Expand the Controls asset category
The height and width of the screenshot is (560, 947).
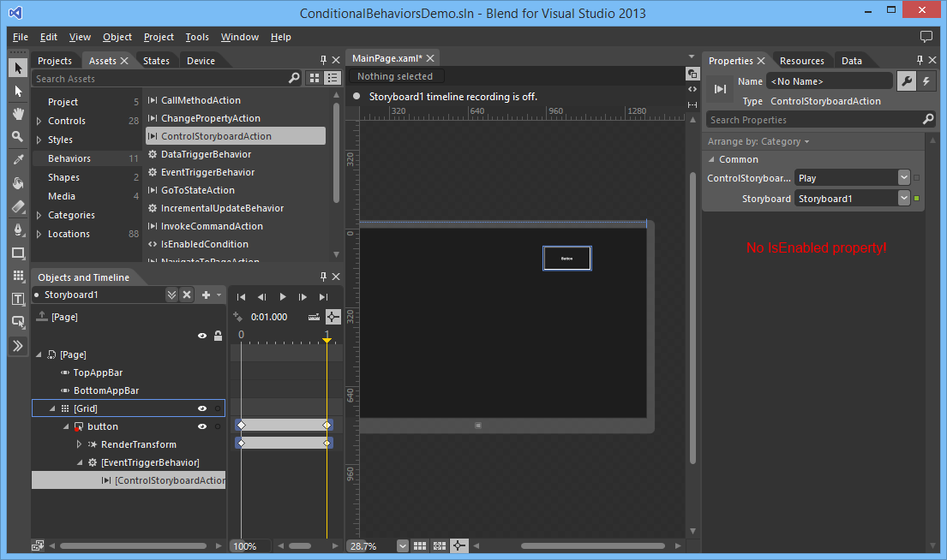point(39,121)
